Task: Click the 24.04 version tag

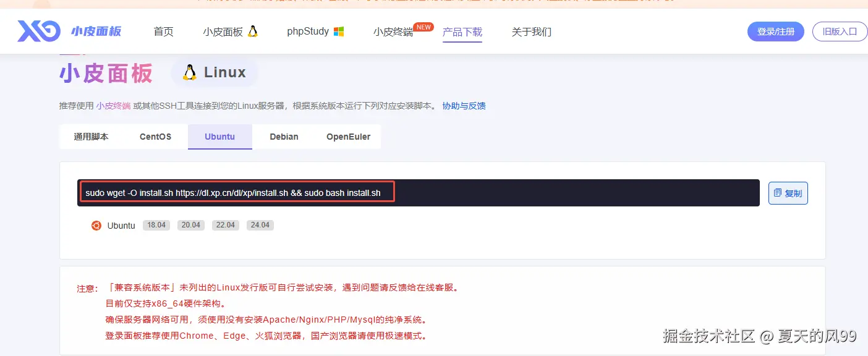Action: coord(260,225)
